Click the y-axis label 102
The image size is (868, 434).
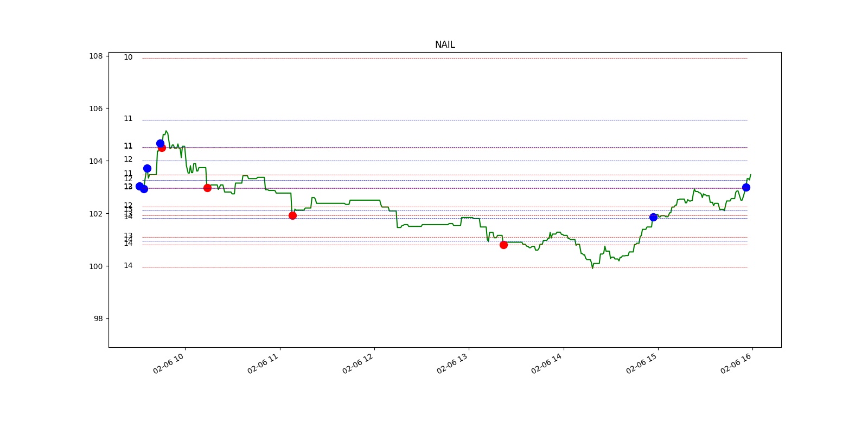(96, 214)
